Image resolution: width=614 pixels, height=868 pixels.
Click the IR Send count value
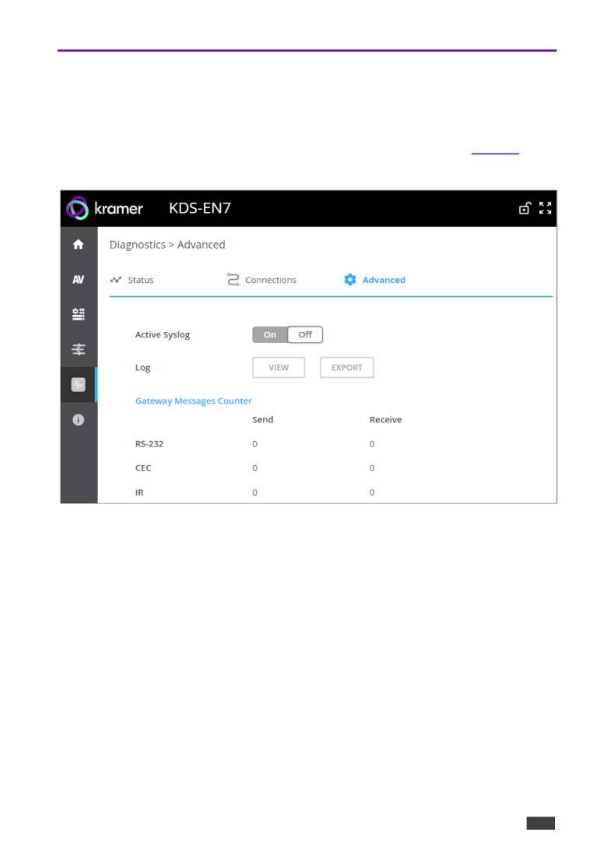255,492
